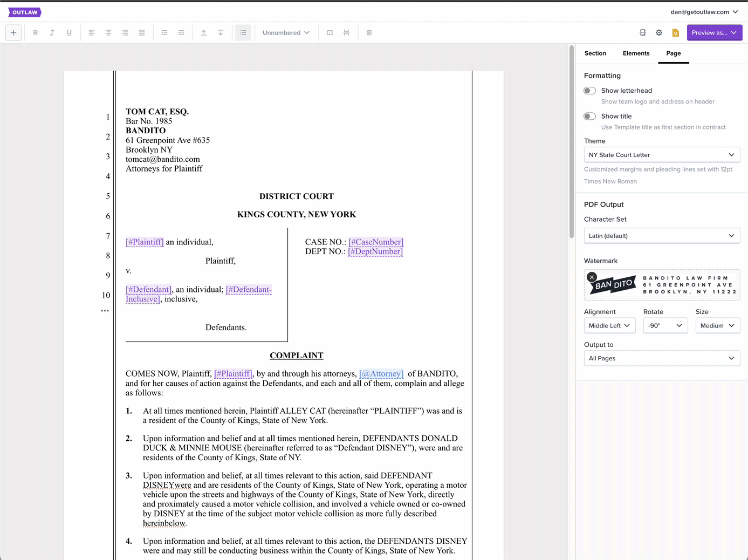Click the trash icon to delete the section

369,33
